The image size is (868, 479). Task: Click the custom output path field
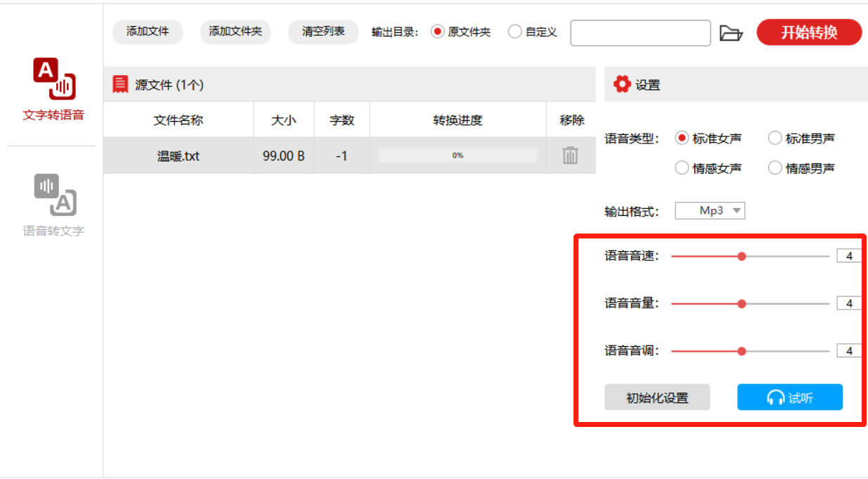(x=640, y=33)
